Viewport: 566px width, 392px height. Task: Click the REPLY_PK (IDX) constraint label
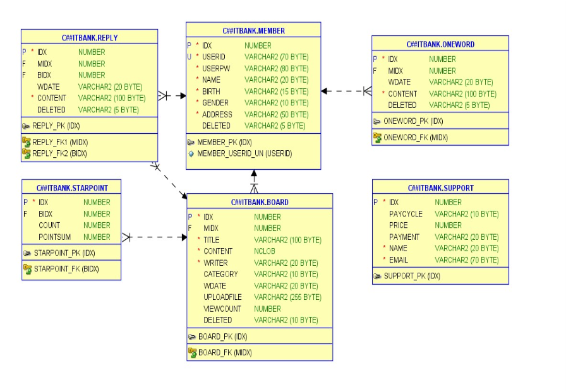tap(56, 126)
